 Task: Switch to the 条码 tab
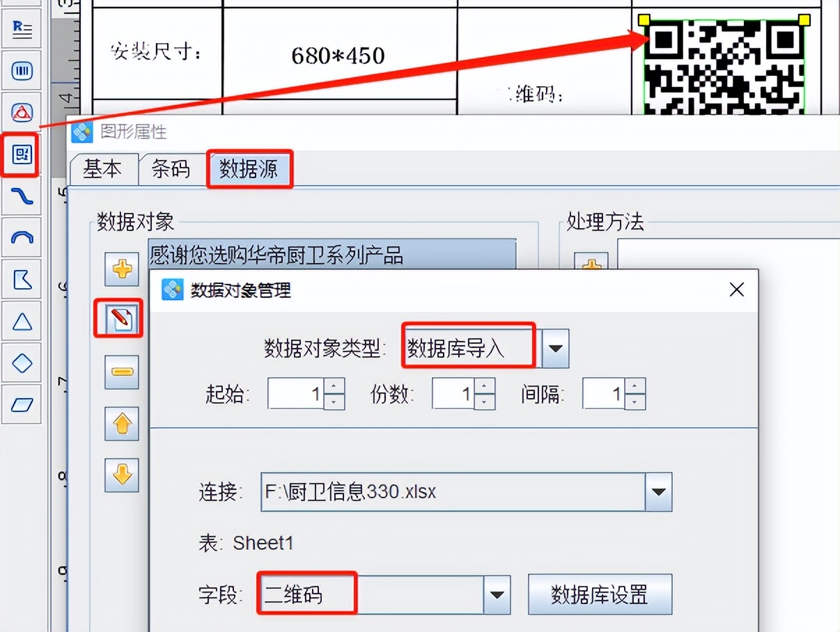click(x=171, y=169)
